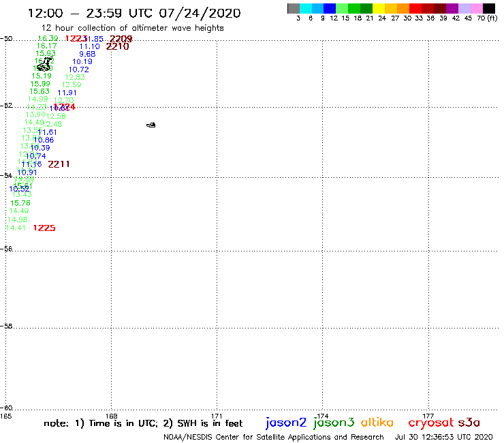Select the s3a satellite legend label
The image size is (504, 443).
point(469,423)
